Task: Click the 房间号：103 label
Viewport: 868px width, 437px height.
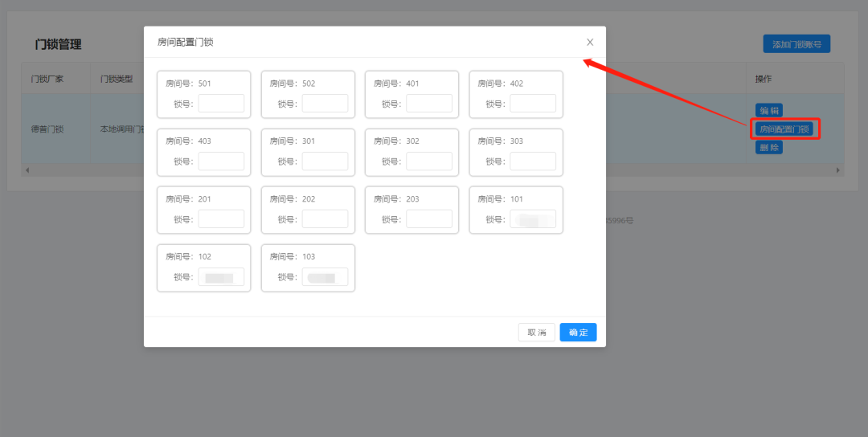Action: click(293, 257)
